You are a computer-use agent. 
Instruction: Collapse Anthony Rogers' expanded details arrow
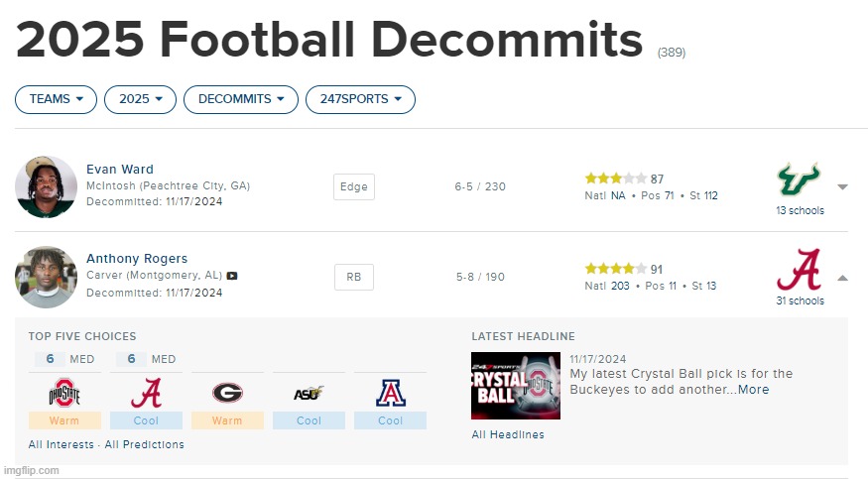click(x=842, y=278)
